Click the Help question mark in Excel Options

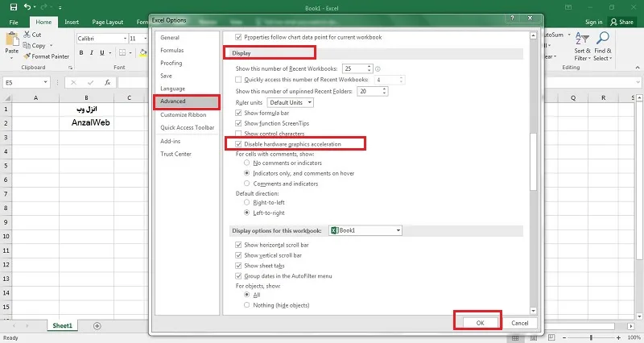(x=512, y=18)
